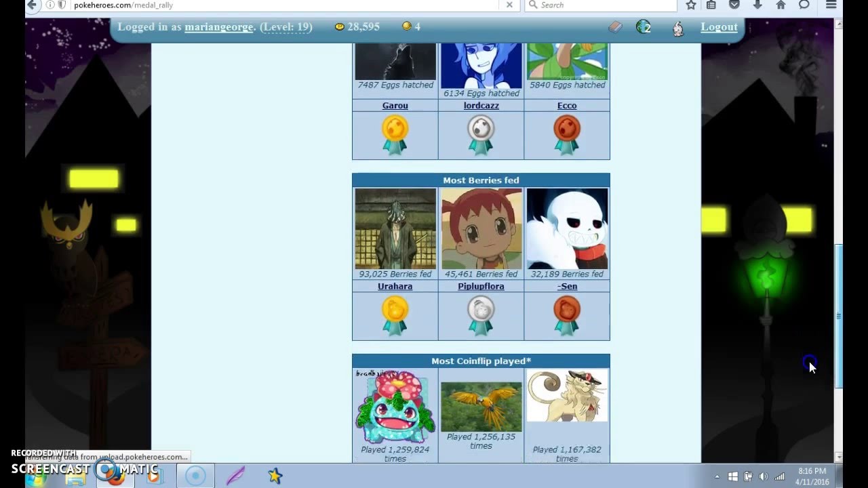
Task: Click the white Pokémon party icon beside Logout
Action: tap(678, 28)
